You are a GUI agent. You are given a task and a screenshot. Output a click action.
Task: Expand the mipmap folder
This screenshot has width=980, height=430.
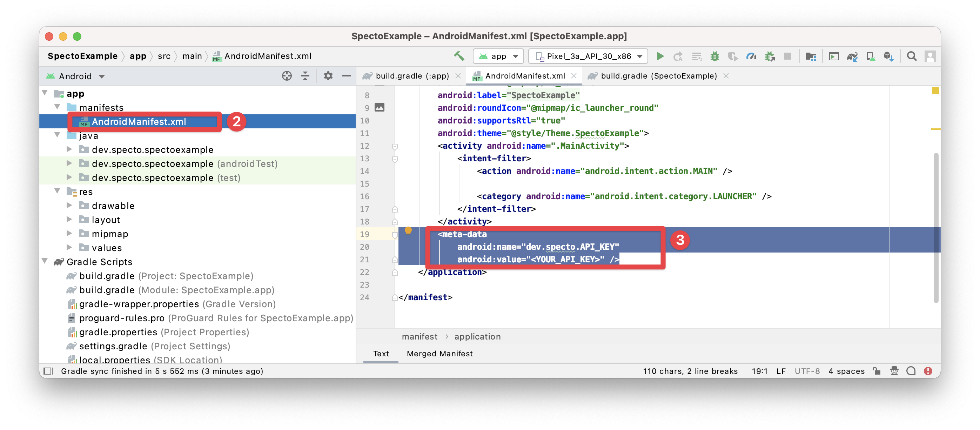point(69,233)
